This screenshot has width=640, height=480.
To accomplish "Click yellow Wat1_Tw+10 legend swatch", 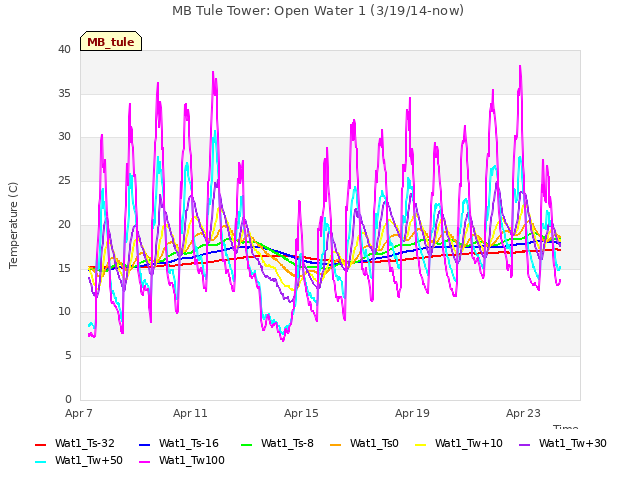I will tap(420, 444).
